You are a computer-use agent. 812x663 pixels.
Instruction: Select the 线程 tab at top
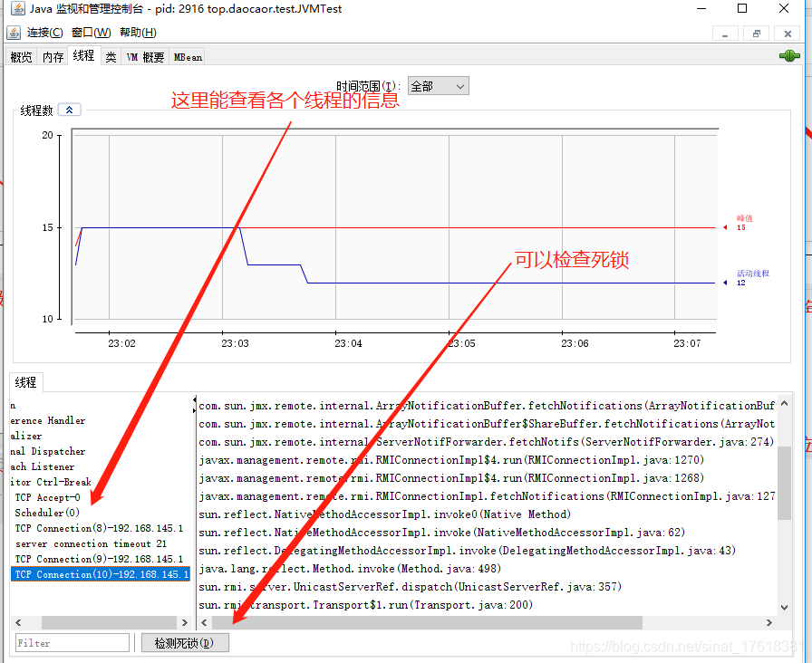pos(83,55)
